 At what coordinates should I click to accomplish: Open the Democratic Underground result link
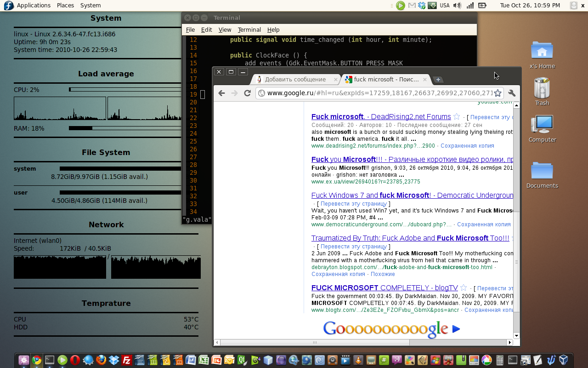click(412, 195)
